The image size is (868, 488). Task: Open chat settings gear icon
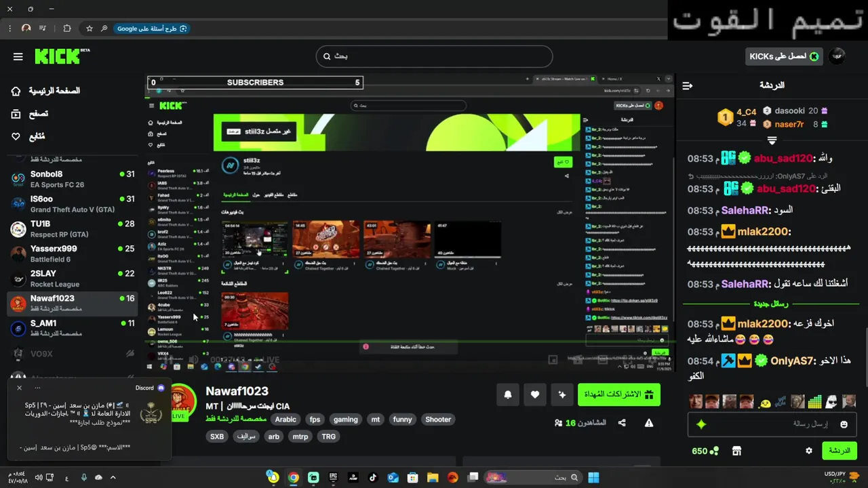click(x=808, y=451)
